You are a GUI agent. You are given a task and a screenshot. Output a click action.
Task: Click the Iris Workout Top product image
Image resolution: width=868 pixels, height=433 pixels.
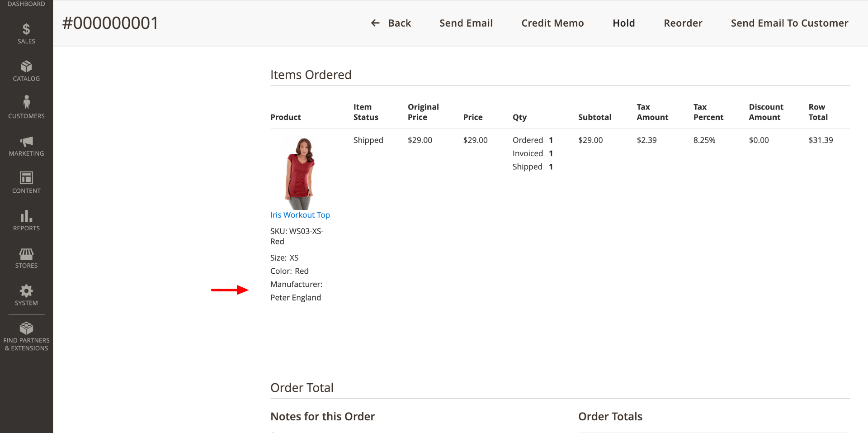[300, 173]
